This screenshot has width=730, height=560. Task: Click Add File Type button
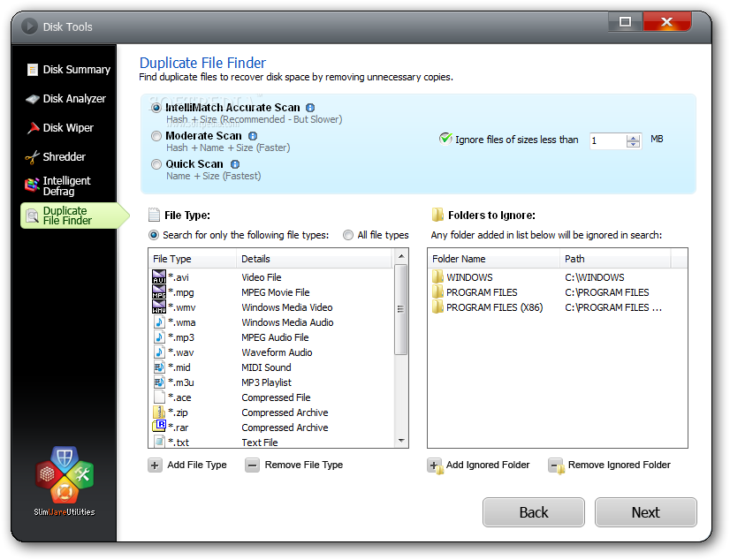pos(187,465)
